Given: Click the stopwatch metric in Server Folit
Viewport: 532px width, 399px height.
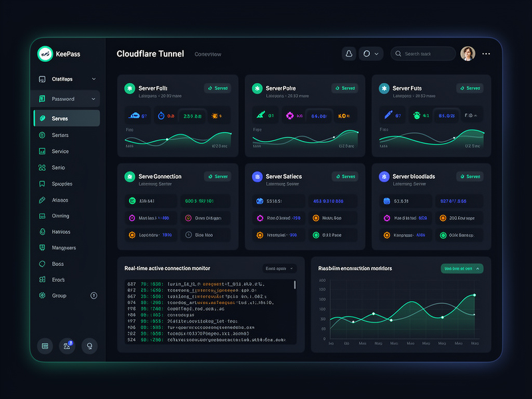Looking at the screenshot, I should 161,116.
